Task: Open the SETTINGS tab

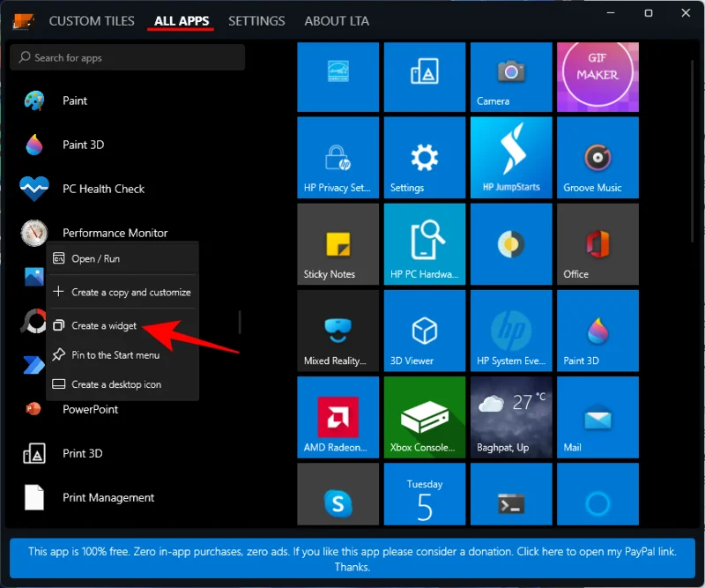Action: pos(256,20)
